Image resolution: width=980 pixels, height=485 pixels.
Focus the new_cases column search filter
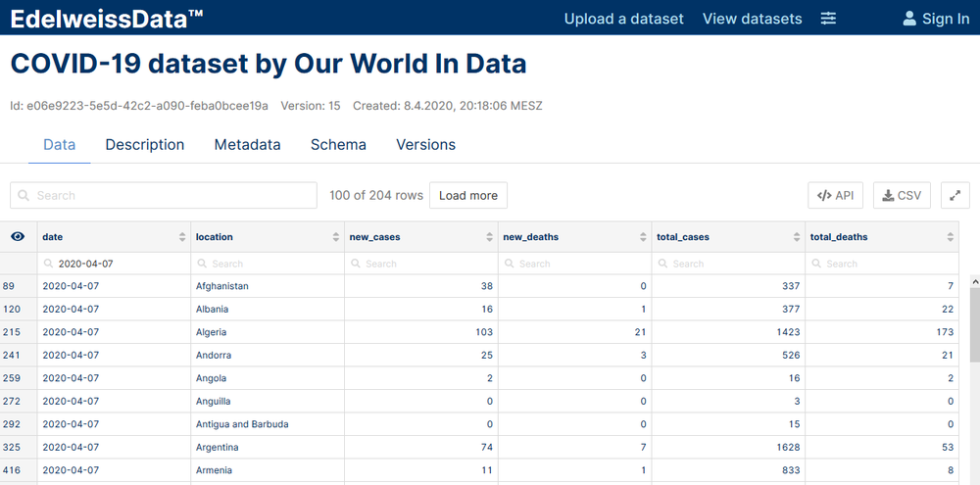[x=421, y=264]
